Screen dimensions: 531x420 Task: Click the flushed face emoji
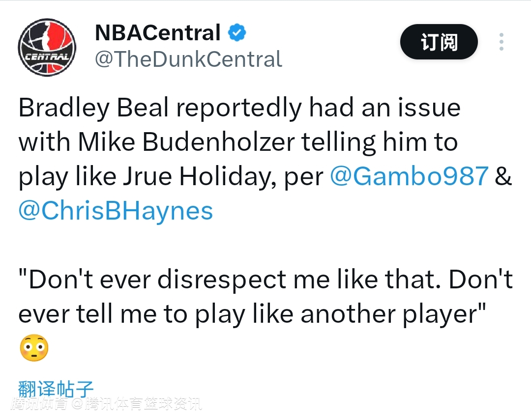[x=34, y=348]
